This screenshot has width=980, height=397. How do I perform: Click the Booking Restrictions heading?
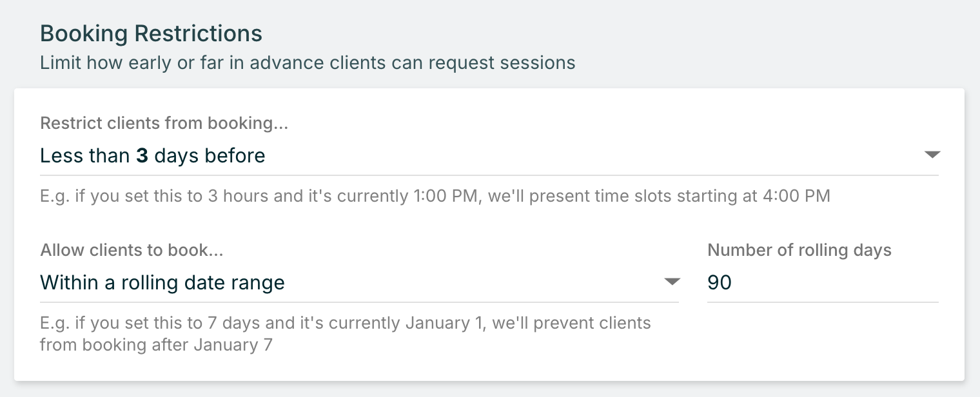(151, 34)
